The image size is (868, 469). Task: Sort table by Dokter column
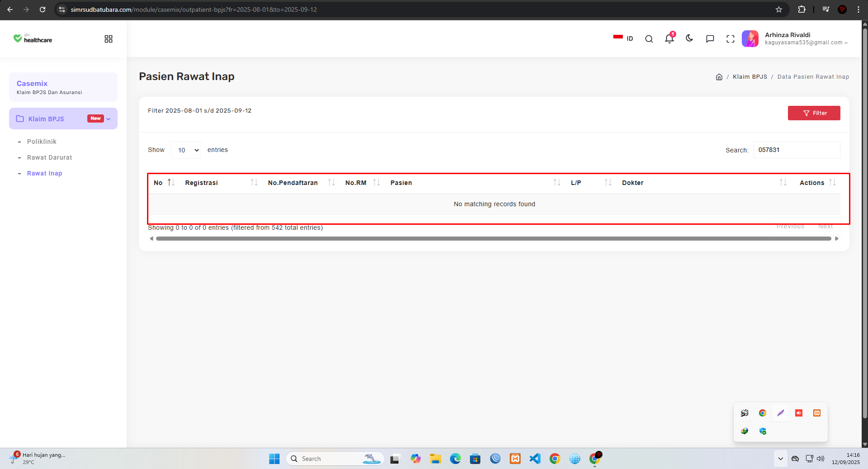tap(704, 183)
